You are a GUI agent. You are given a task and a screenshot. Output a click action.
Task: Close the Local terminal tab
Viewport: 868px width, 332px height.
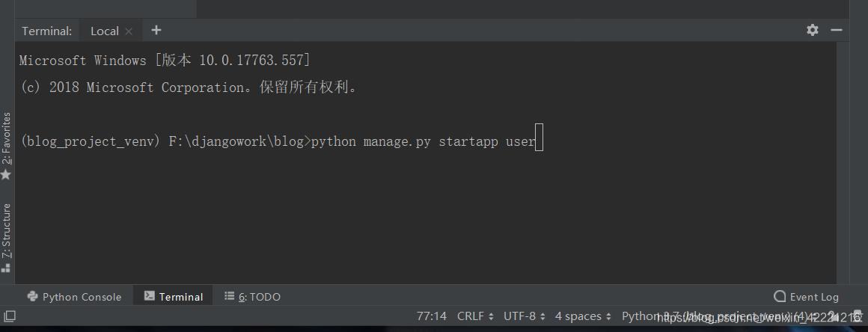click(x=129, y=31)
